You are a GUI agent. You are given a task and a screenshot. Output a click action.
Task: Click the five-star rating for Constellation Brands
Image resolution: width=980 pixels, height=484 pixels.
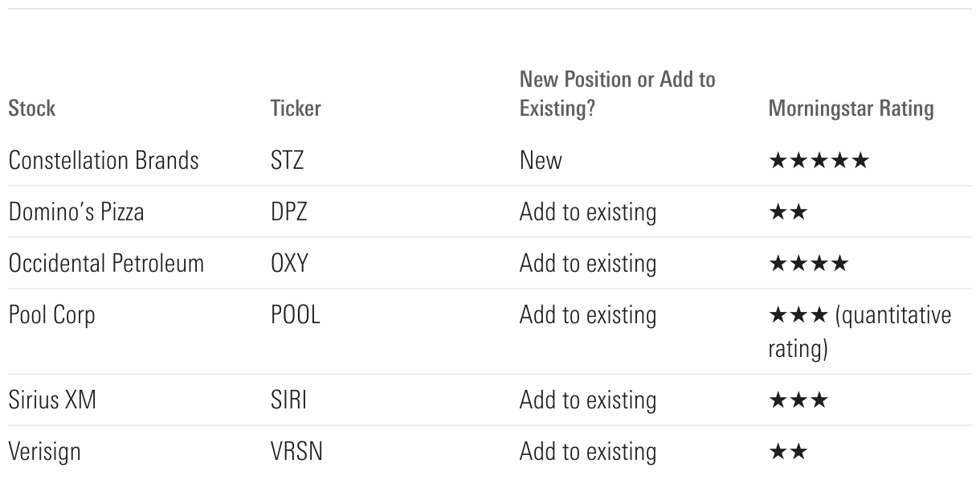point(819,161)
